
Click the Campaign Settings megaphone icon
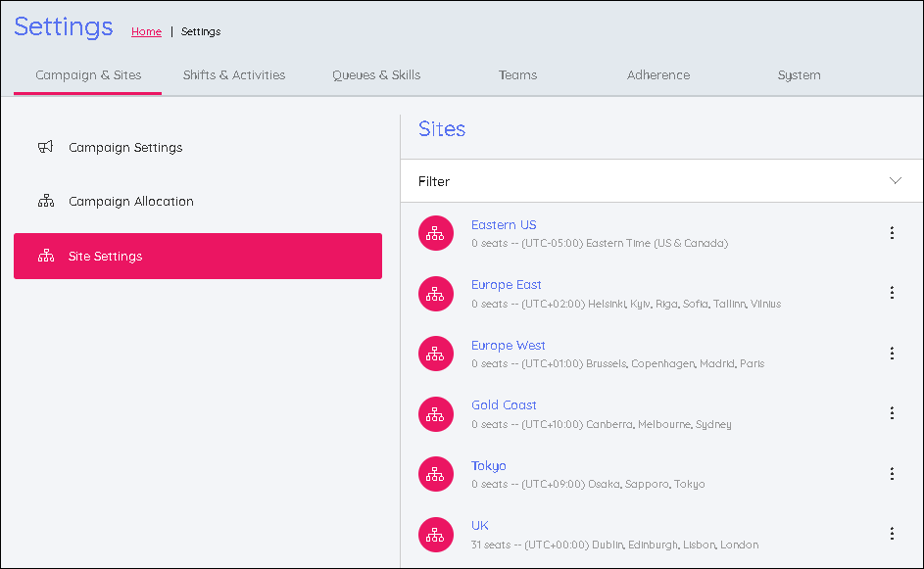point(46,148)
